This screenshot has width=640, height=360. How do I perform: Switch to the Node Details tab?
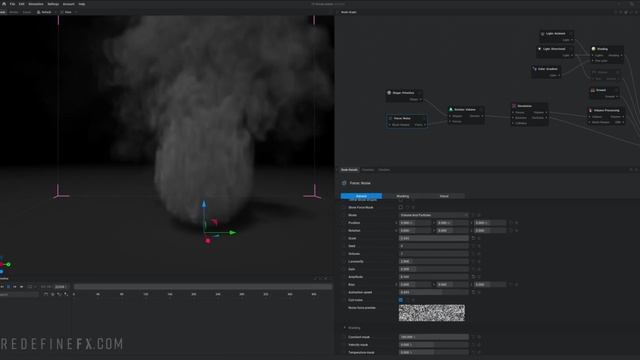click(x=349, y=170)
